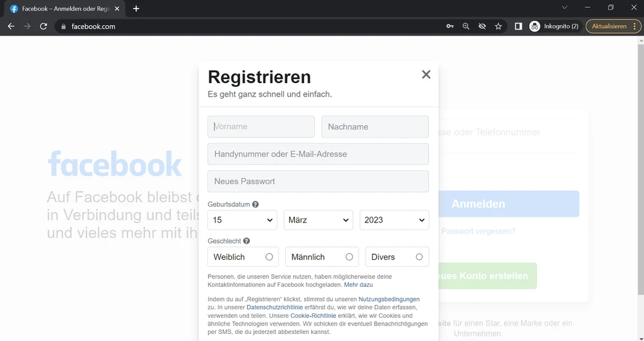Click the Anmelden button behind the dialog
This screenshot has width=644, height=341.
coord(509,204)
